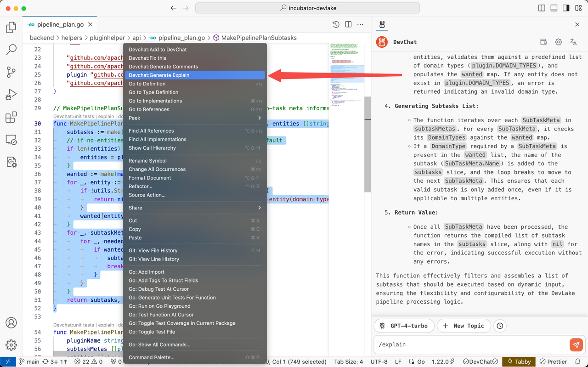588x367 pixels.
Task: Select the DevChat rabbit panel tab
Action: tap(382, 25)
